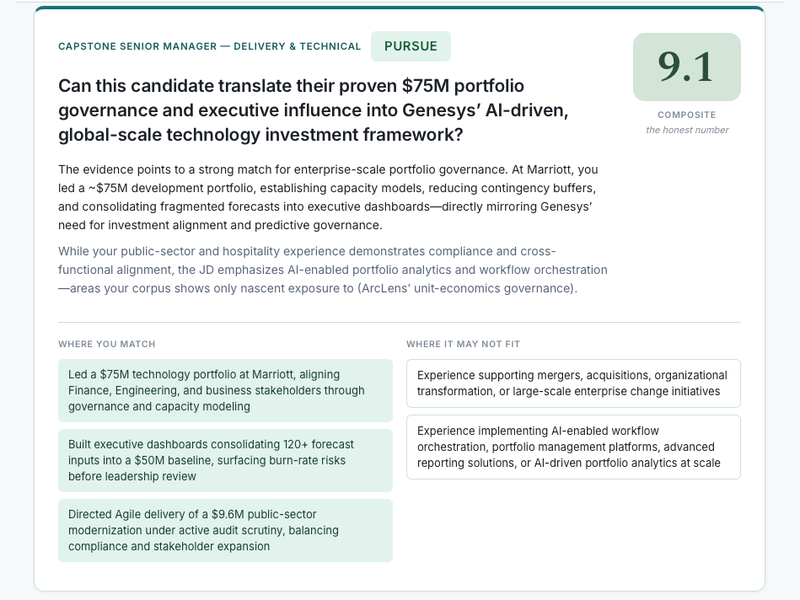Image resolution: width=800 pixels, height=600 pixels.
Task: Click the 'Genesys' AI-driven' phrase in headline
Action: (485, 110)
